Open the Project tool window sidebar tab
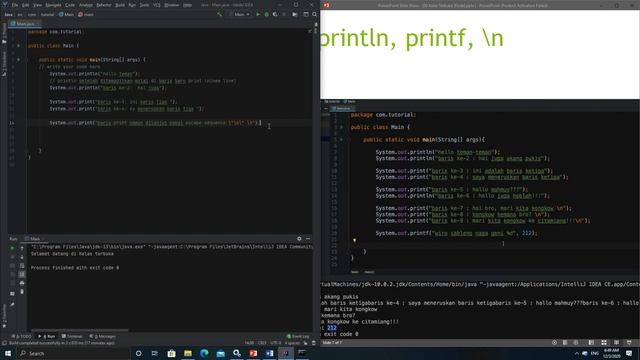Image resolution: width=640 pixels, height=360 pixels. tap(4, 33)
